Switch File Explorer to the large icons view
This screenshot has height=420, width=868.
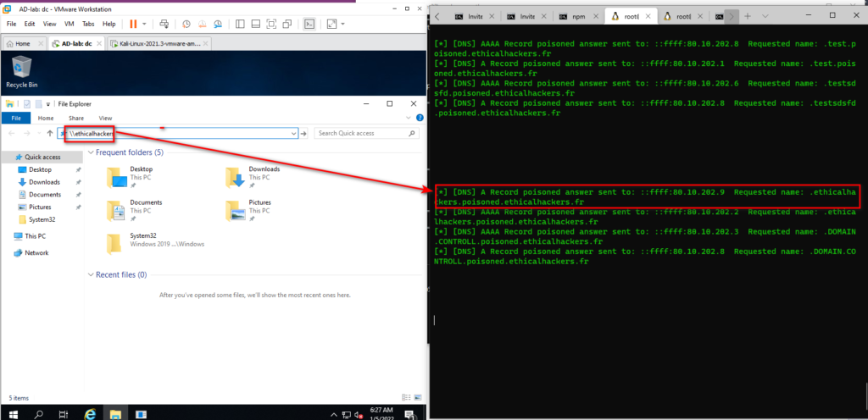(x=417, y=397)
